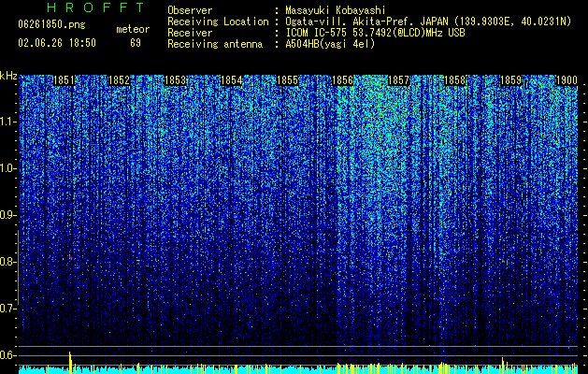The height and width of the screenshot is (374, 588).
Task: Select the meteor count 69
Action: (136, 43)
